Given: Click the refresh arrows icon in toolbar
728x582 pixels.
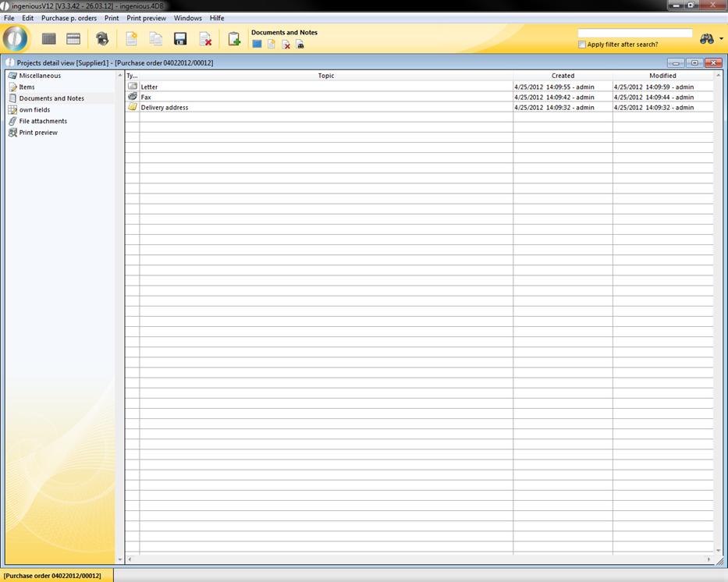Looking at the screenshot, I should point(102,39).
